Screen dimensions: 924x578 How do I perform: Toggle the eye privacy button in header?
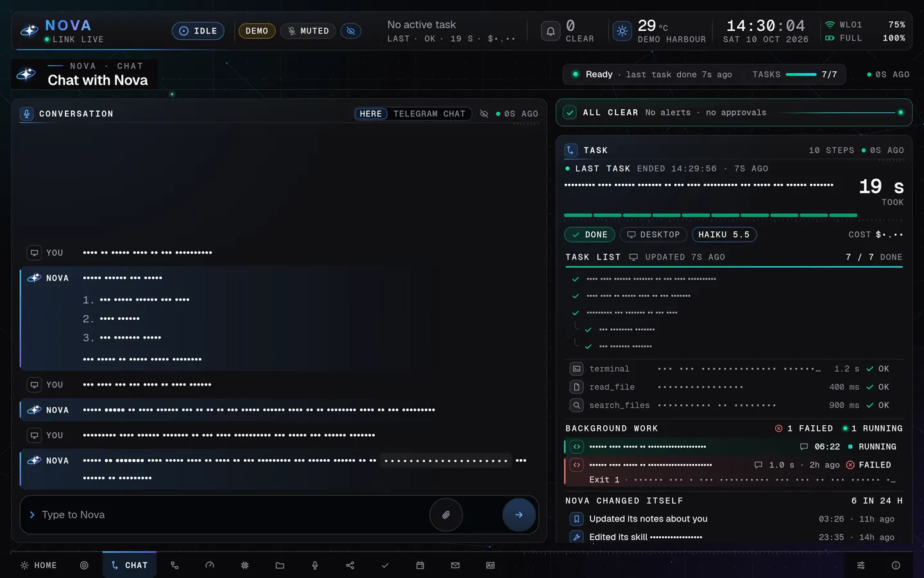[x=350, y=31]
